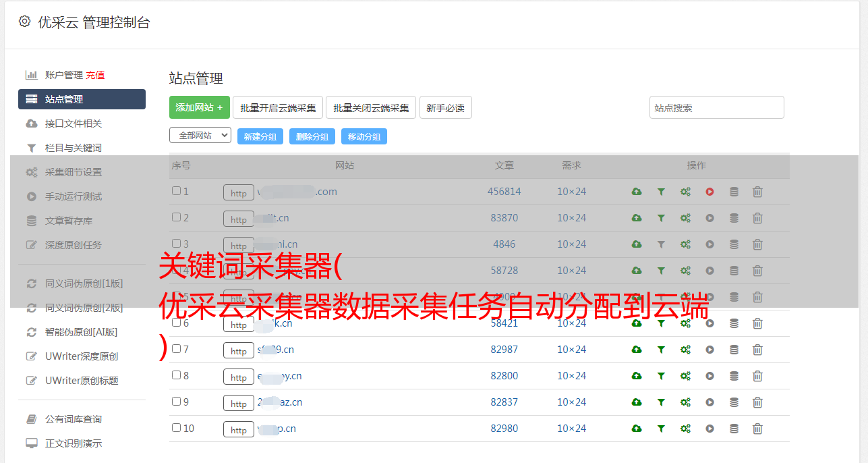
Task: Click the cloud upload icon in row 10
Action: (637, 429)
